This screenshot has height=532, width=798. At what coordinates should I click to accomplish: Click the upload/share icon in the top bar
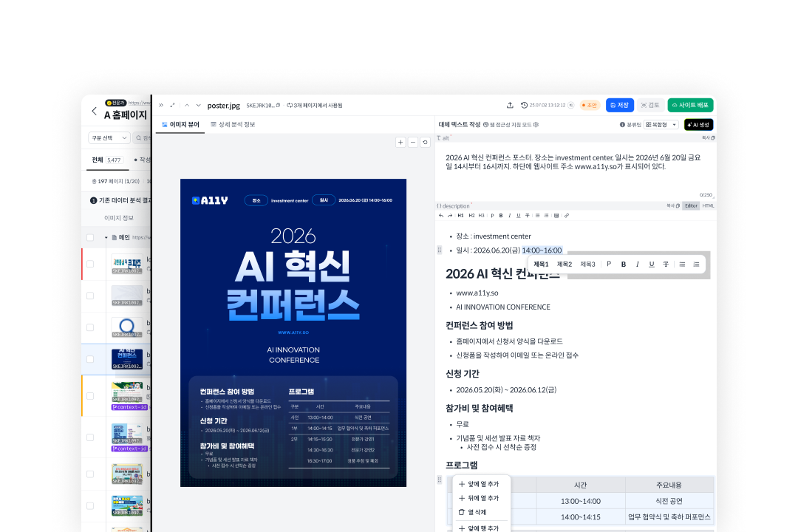click(510, 105)
